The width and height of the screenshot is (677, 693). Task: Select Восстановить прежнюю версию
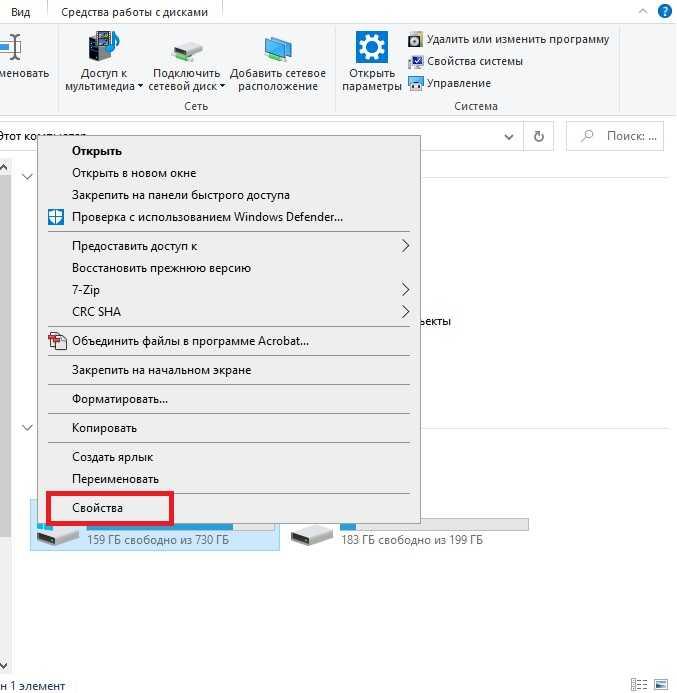tap(229, 268)
